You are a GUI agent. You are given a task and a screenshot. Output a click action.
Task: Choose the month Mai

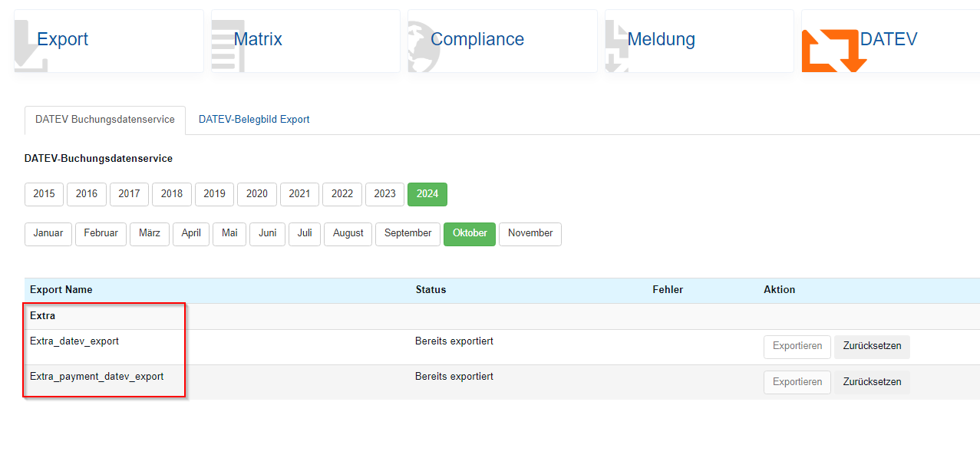(x=229, y=234)
